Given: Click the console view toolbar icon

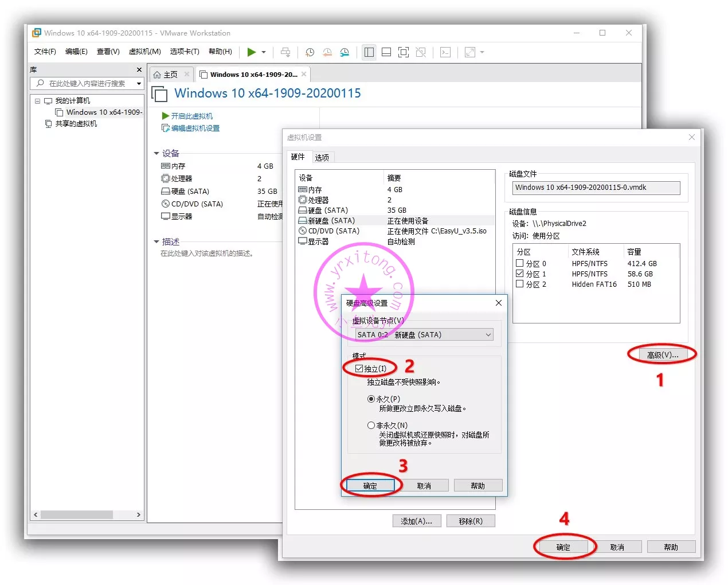Looking at the screenshot, I should coord(445,52).
